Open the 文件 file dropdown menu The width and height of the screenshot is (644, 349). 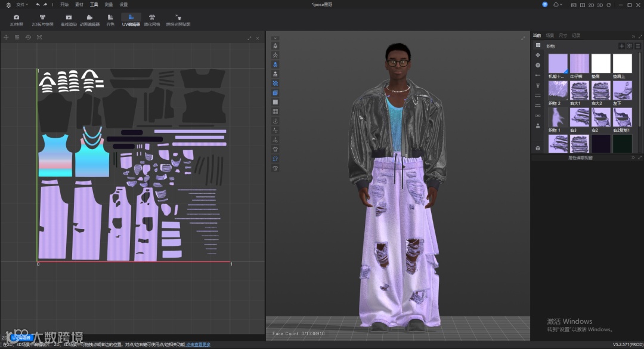(x=21, y=4)
